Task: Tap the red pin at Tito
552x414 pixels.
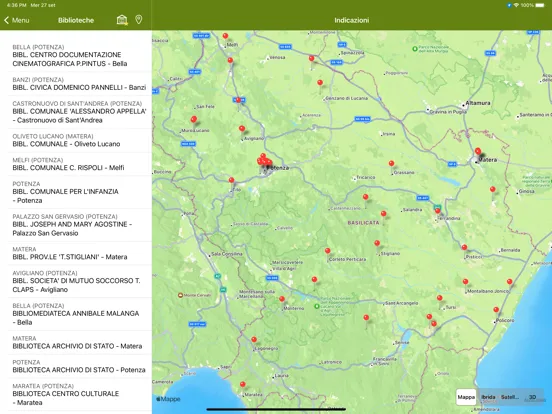Action: click(231, 180)
